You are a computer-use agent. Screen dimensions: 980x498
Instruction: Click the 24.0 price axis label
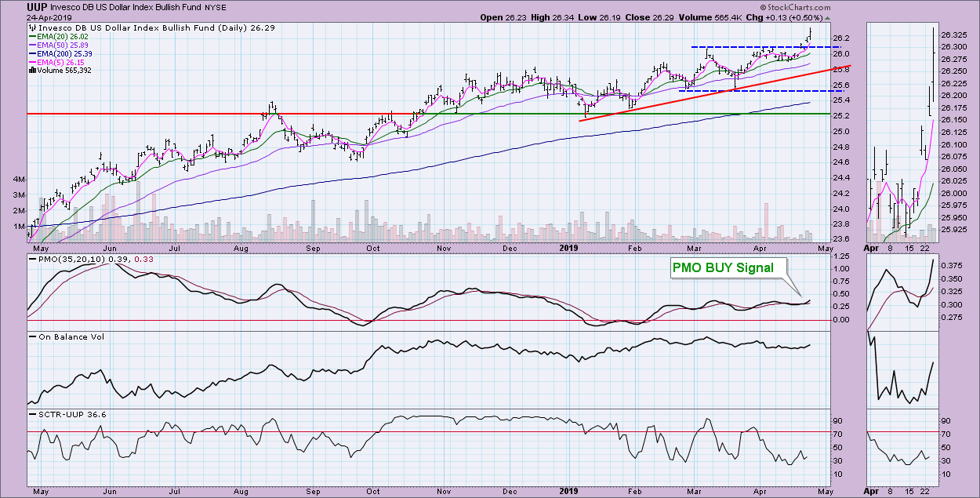coord(841,209)
